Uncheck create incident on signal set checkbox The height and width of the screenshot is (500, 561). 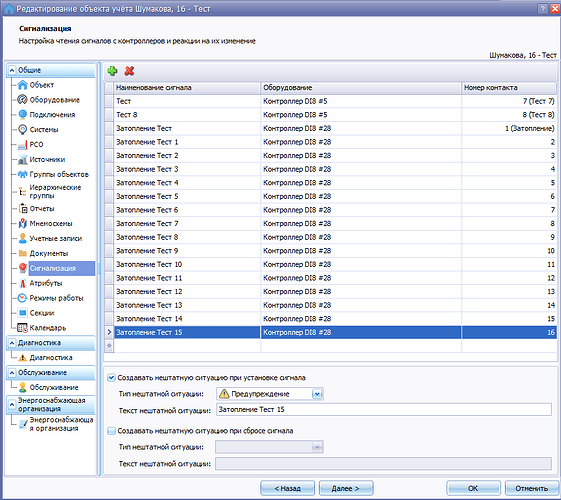click(112, 378)
